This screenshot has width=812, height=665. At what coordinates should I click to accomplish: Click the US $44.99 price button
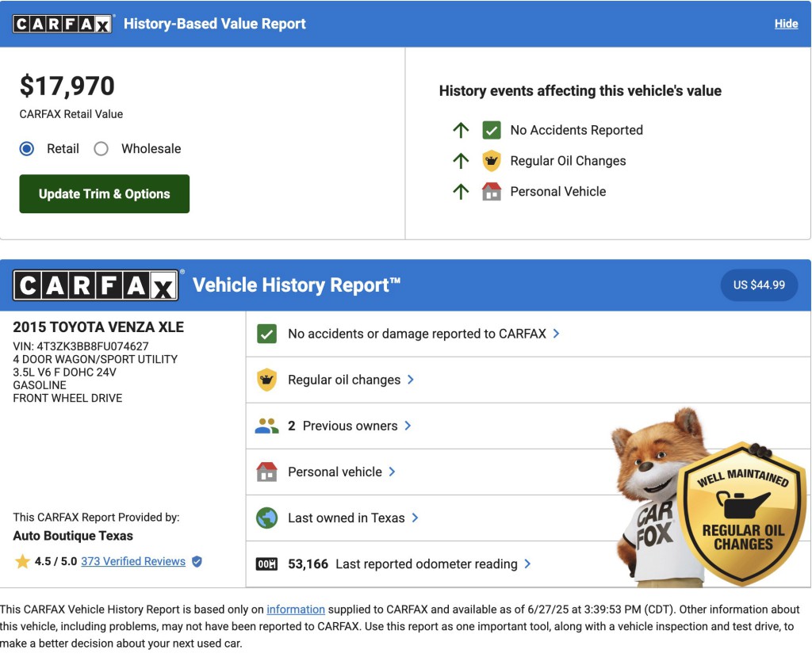759,285
